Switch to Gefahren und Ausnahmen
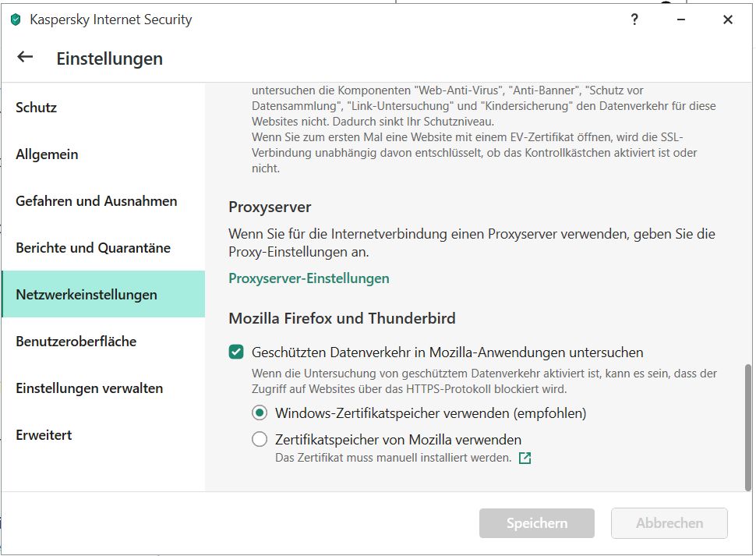 103,200
